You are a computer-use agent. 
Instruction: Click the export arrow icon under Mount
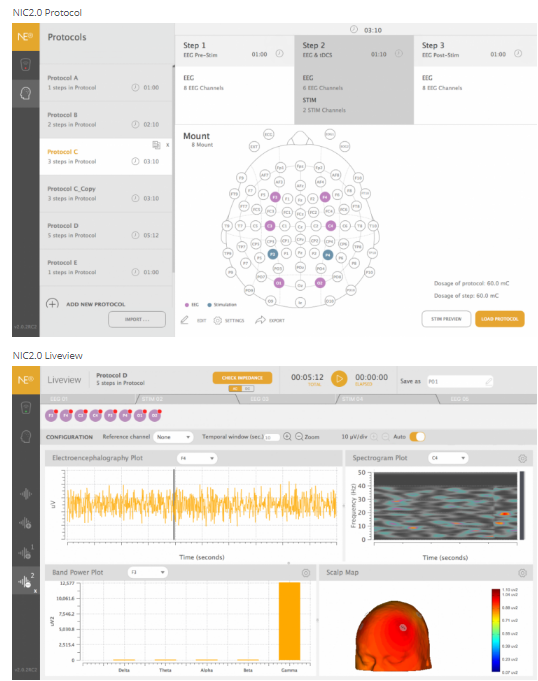[260, 320]
